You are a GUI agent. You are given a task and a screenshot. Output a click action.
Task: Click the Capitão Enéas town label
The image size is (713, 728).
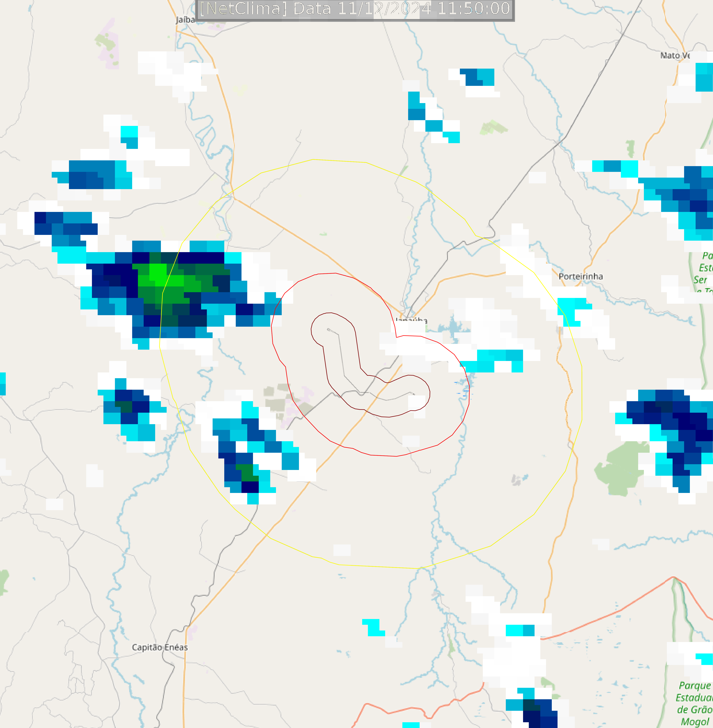pos(160,647)
